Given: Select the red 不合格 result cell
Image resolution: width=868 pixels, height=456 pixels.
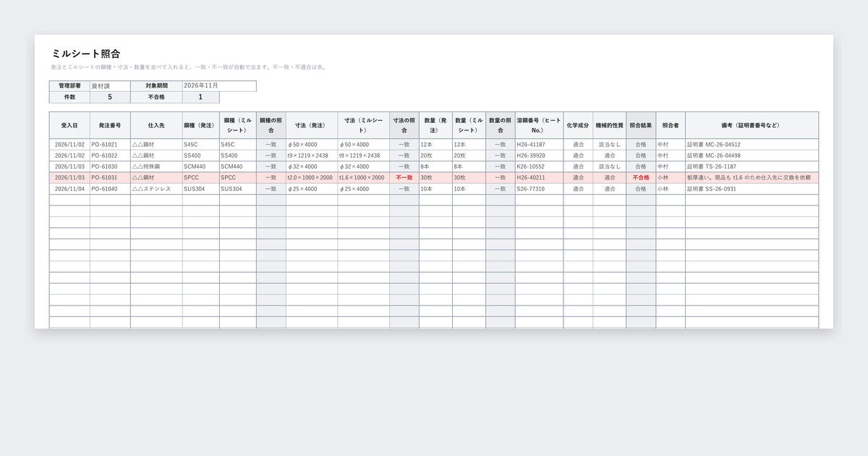Looking at the screenshot, I should tap(641, 177).
